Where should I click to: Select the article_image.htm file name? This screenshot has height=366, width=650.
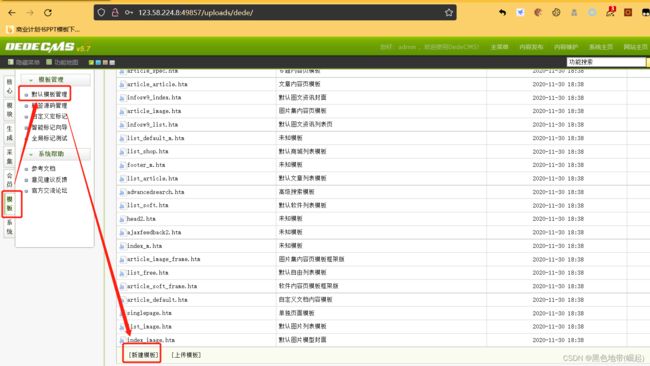154,111
